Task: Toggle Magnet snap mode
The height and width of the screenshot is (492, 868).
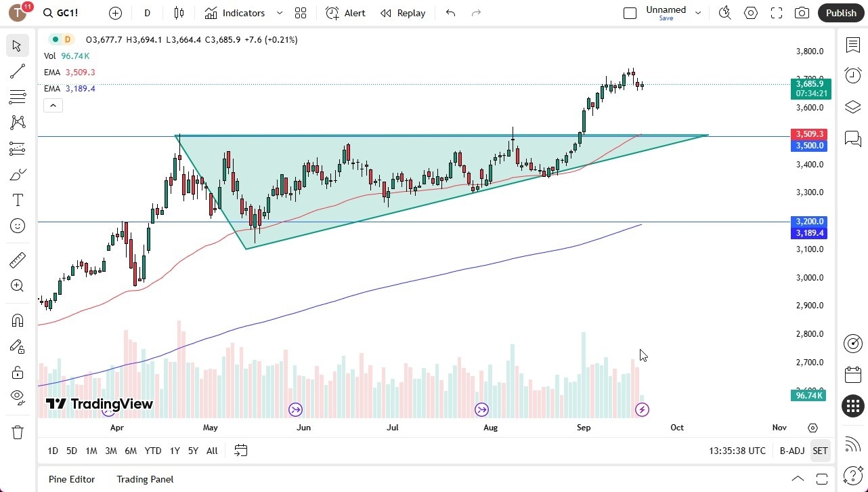Action: click(17, 320)
